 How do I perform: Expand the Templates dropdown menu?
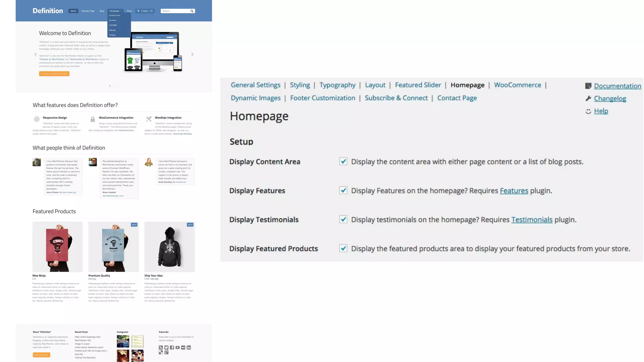click(x=115, y=11)
